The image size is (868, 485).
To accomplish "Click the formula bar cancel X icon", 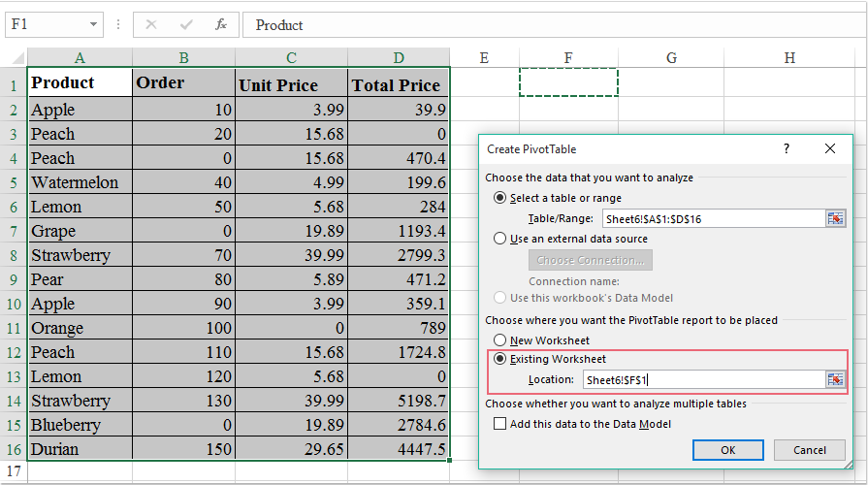I will [151, 25].
